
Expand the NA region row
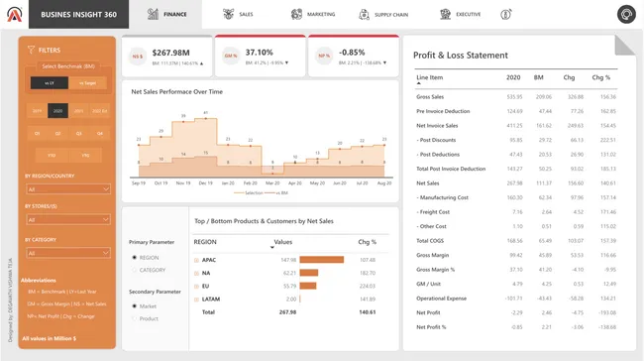(x=196, y=274)
